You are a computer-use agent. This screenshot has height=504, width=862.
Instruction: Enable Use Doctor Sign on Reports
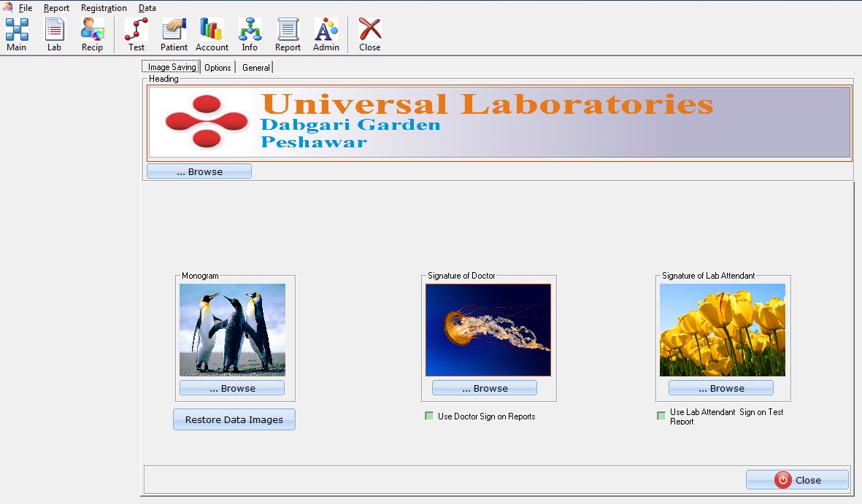[429, 416]
